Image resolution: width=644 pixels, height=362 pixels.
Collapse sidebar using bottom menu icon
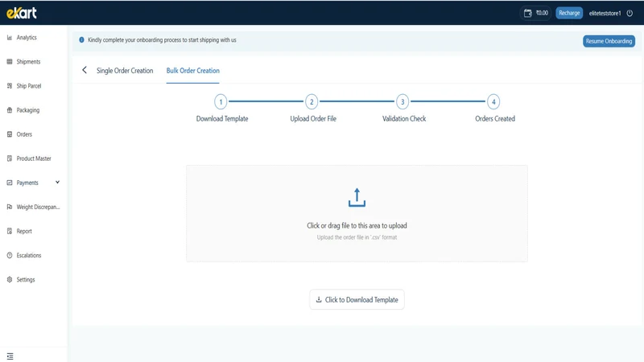tap(10, 356)
